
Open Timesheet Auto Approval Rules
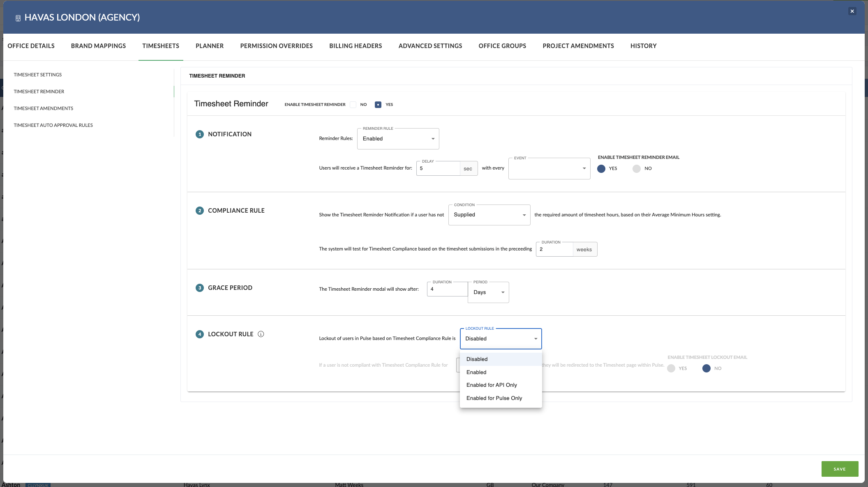pyautogui.click(x=53, y=125)
